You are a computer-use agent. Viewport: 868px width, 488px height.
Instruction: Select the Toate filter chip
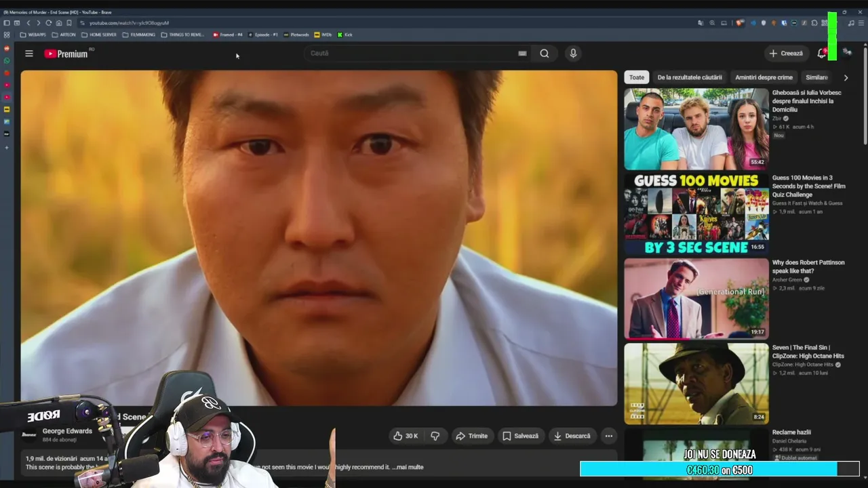[637, 77]
